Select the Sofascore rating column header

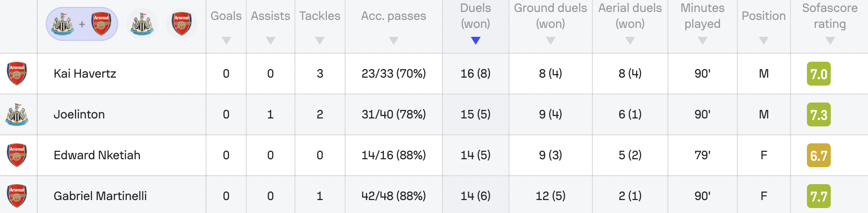coord(830,16)
